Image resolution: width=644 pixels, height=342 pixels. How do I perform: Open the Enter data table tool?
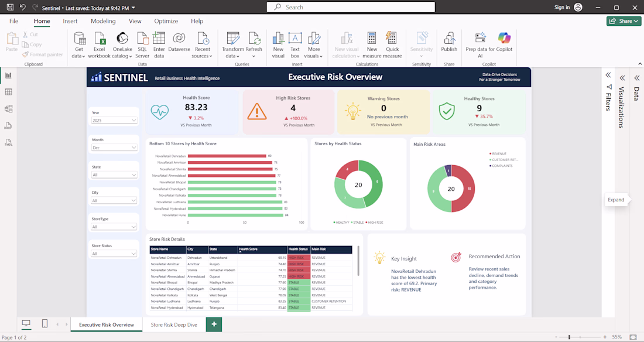pos(159,45)
